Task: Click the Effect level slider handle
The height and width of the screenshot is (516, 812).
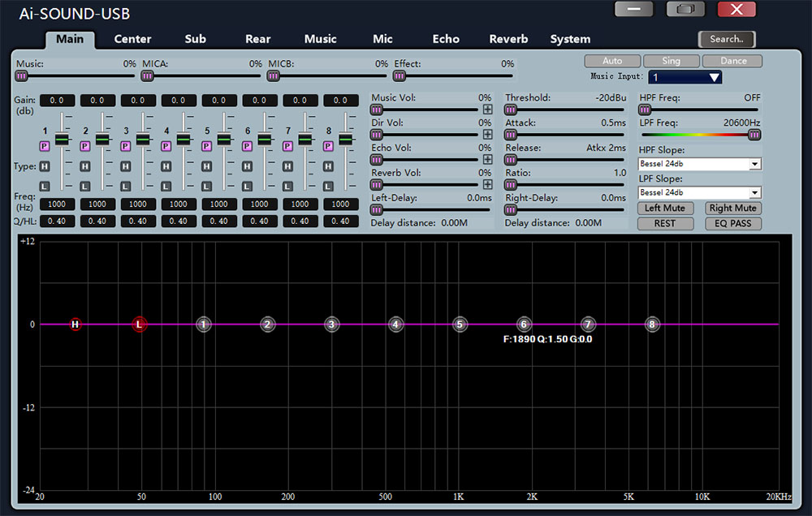Action: pos(400,76)
